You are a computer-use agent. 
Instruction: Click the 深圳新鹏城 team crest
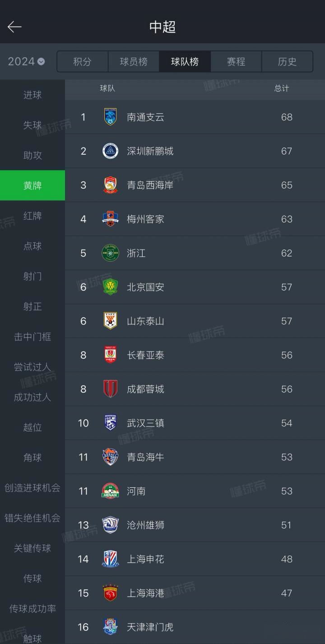pos(110,151)
